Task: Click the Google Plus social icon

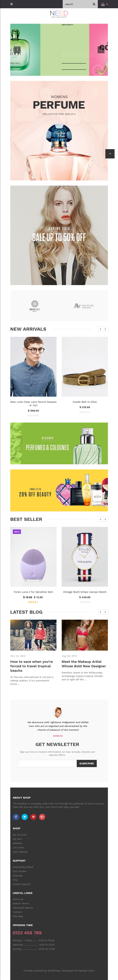Action: [42, 816]
